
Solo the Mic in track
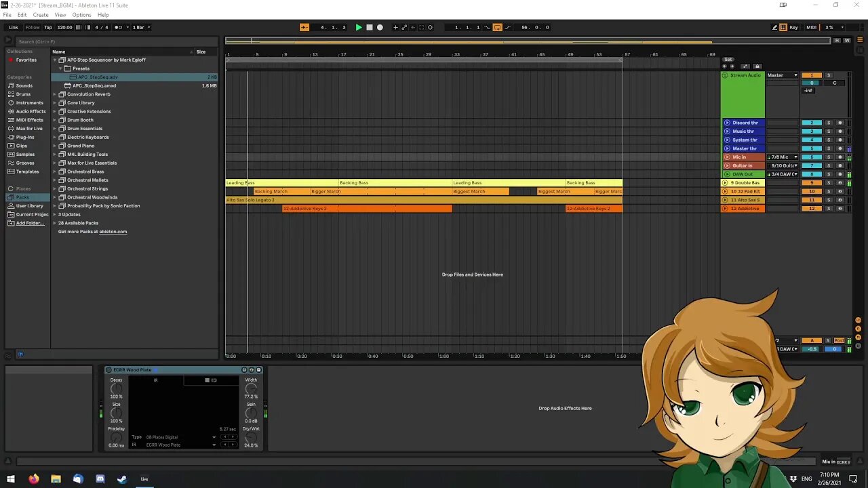tap(828, 157)
